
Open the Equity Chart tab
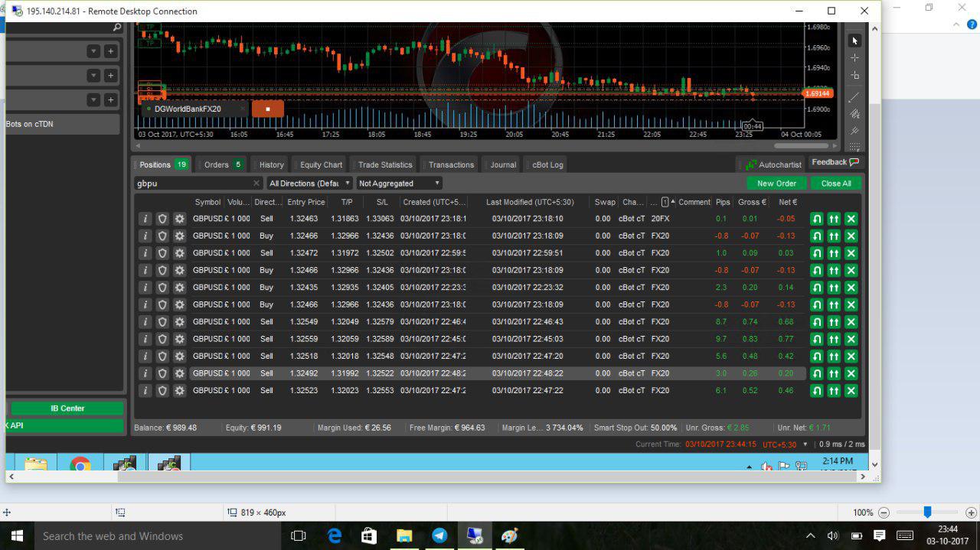click(321, 164)
